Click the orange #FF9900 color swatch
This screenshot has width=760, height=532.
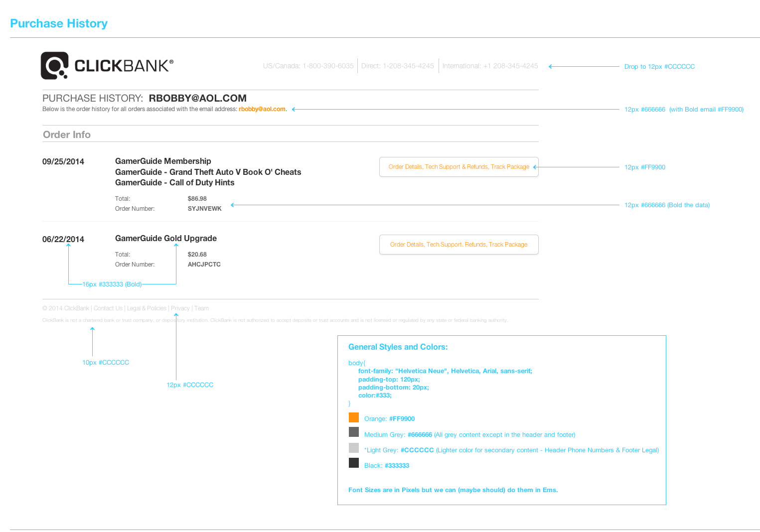coord(354,417)
